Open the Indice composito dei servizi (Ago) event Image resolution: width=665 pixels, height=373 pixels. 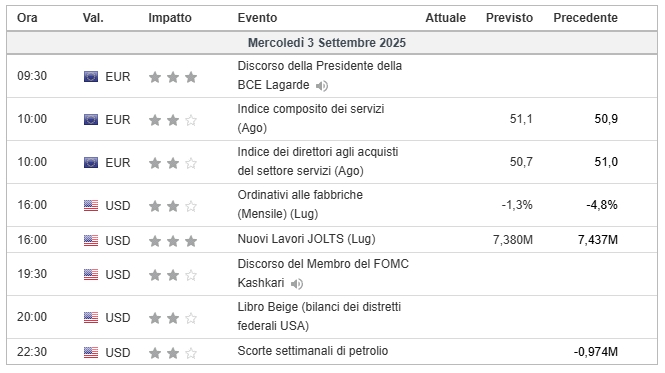(310, 118)
